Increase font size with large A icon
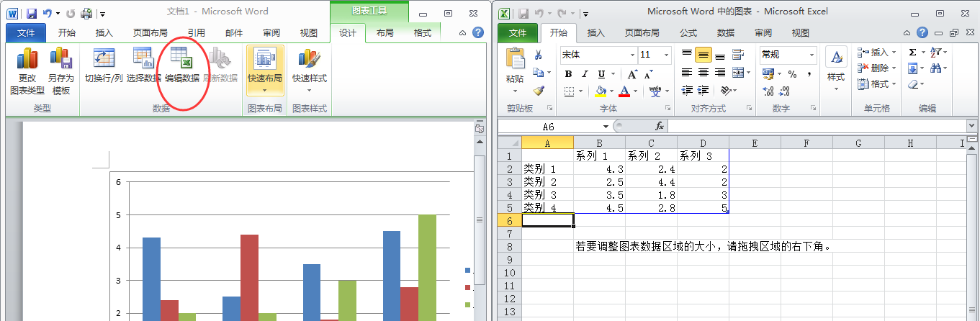Viewport: 980px width, 321px height. coord(631,74)
